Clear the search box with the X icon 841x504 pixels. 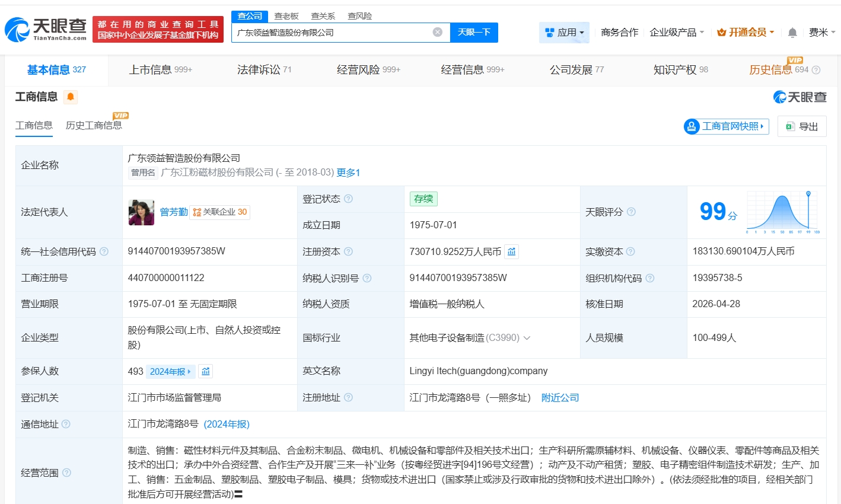(438, 32)
